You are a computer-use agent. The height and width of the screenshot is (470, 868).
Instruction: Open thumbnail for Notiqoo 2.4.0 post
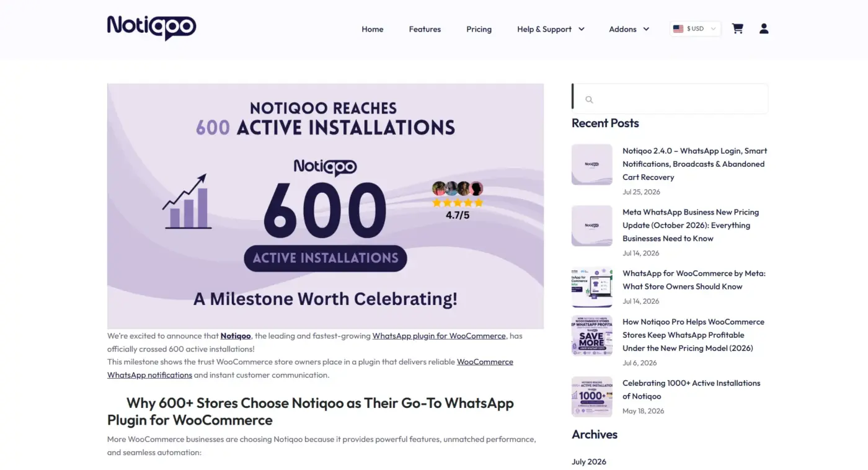coord(592,164)
